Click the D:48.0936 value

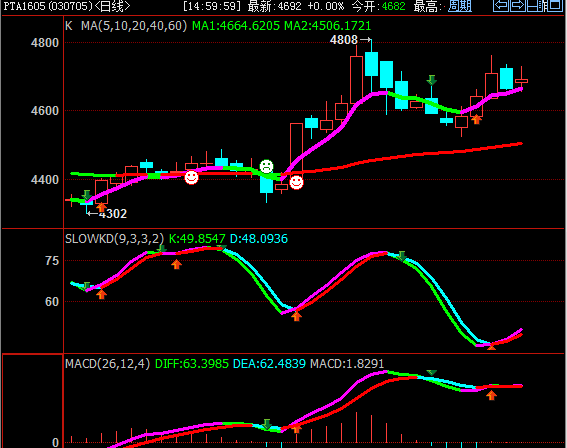click(x=259, y=239)
